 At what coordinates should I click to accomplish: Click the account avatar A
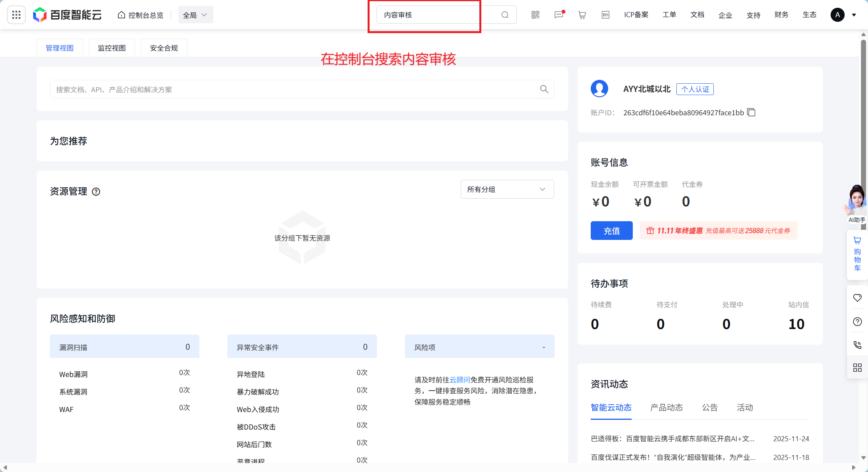pos(838,15)
